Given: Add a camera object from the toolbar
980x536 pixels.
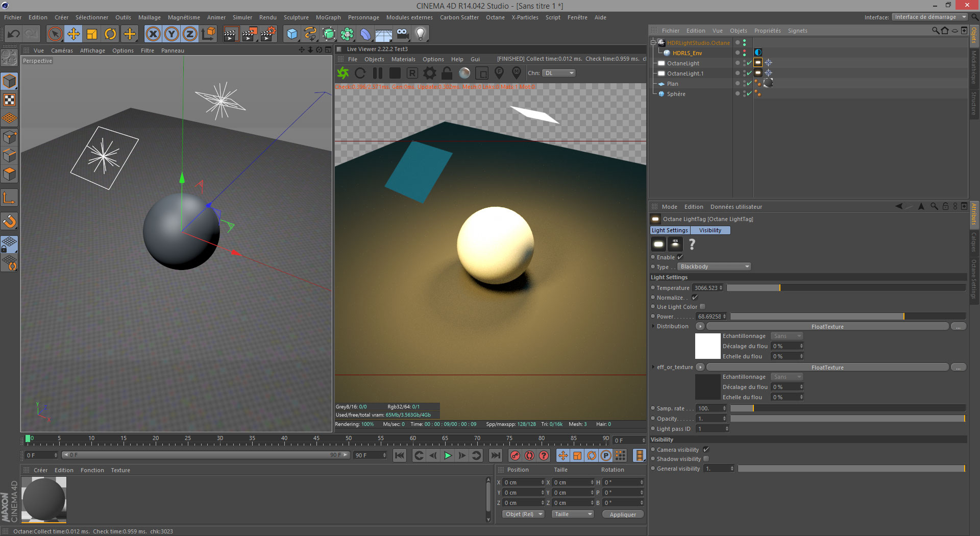Looking at the screenshot, I should 402,34.
